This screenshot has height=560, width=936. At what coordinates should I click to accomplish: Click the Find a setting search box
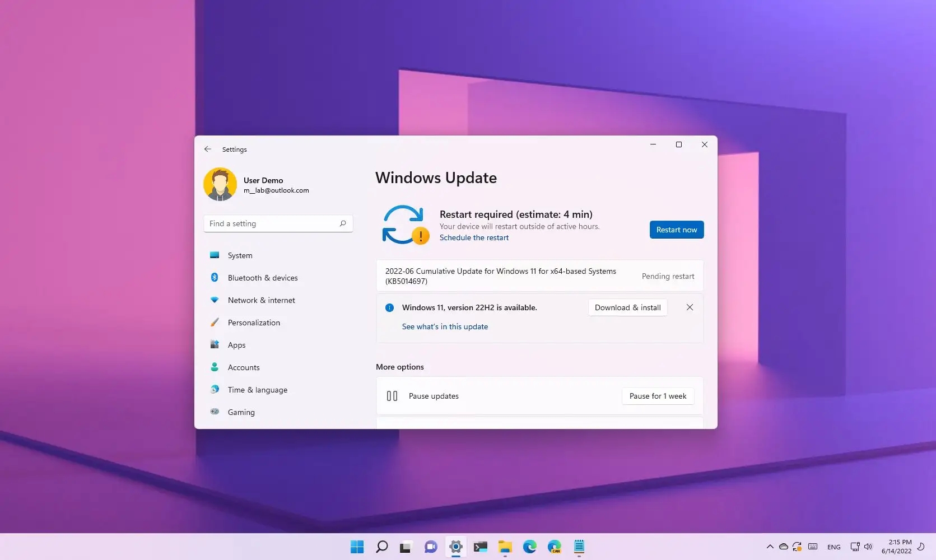point(273,223)
